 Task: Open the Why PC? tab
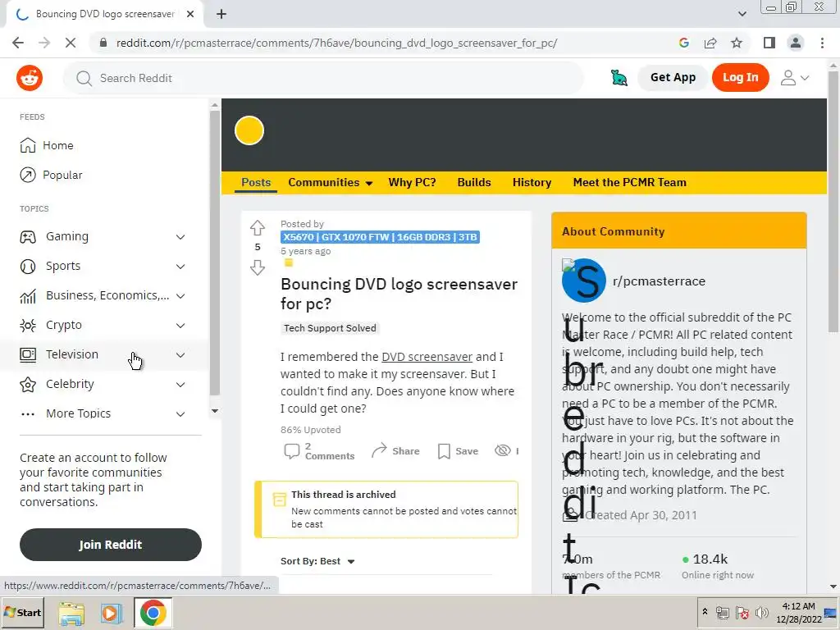[x=412, y=182]
